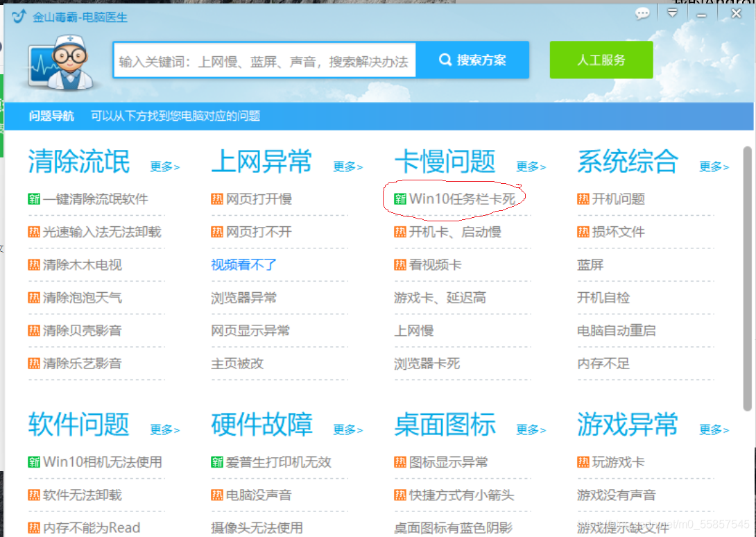Screen dimensions: 756x537
Task: Open 爱普生打印机无效 link
Action: tap(279, 462)
